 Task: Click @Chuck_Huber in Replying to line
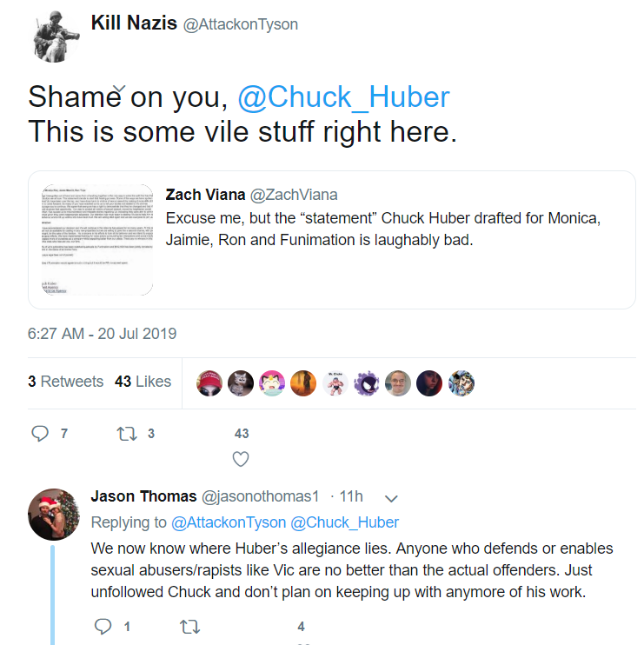coord(345,522)
